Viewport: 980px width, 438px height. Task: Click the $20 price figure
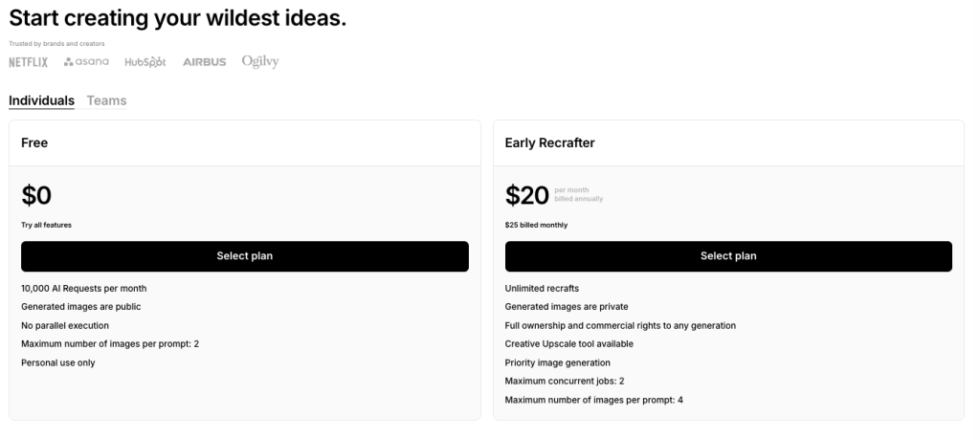pyautogui.click(x=527, y=196)
